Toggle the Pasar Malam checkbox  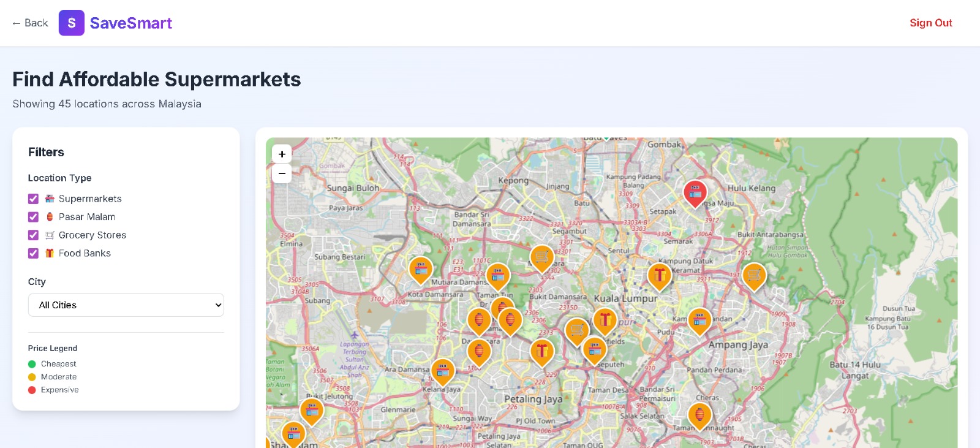[33, 217]
